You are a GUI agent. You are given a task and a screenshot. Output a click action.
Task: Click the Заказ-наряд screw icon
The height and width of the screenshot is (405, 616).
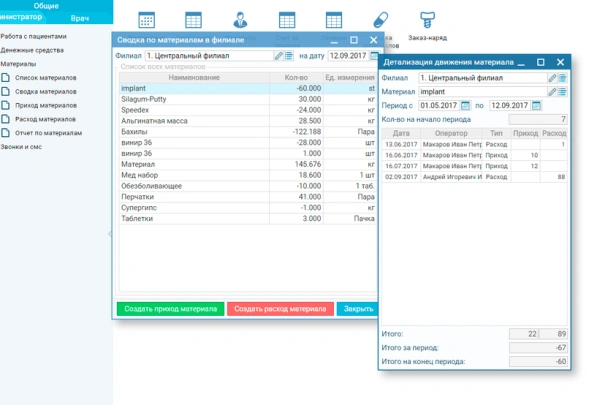(x=427, y=18)
